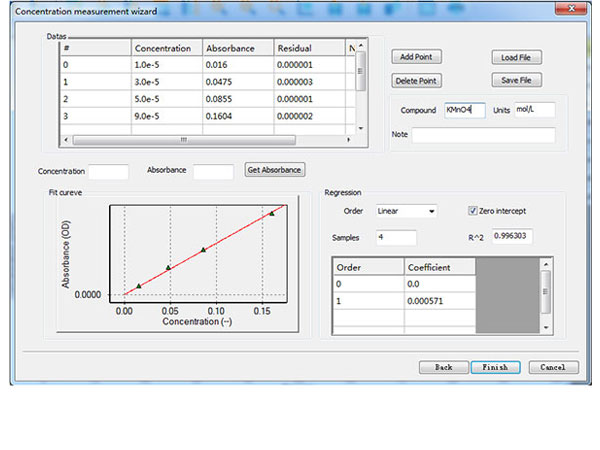Click the empty Absorbance input box
The height and width of the screenshot is (450, 600).
[x=213, y=171]
